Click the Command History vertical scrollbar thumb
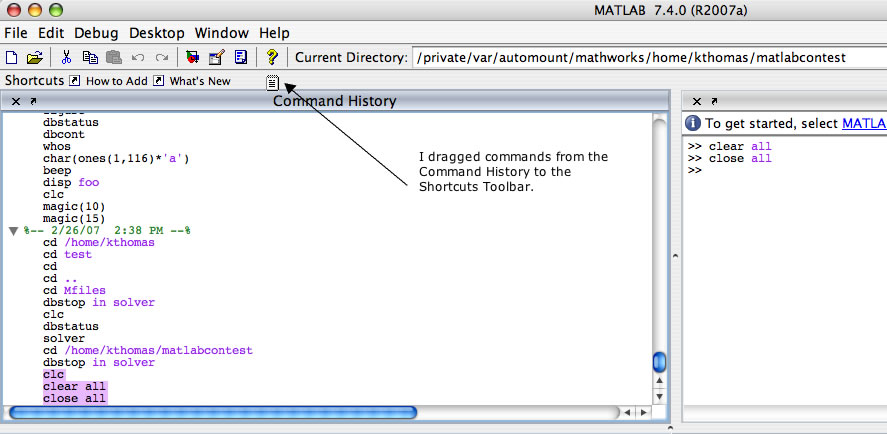The image size is (887, 434). pos(659,362)
